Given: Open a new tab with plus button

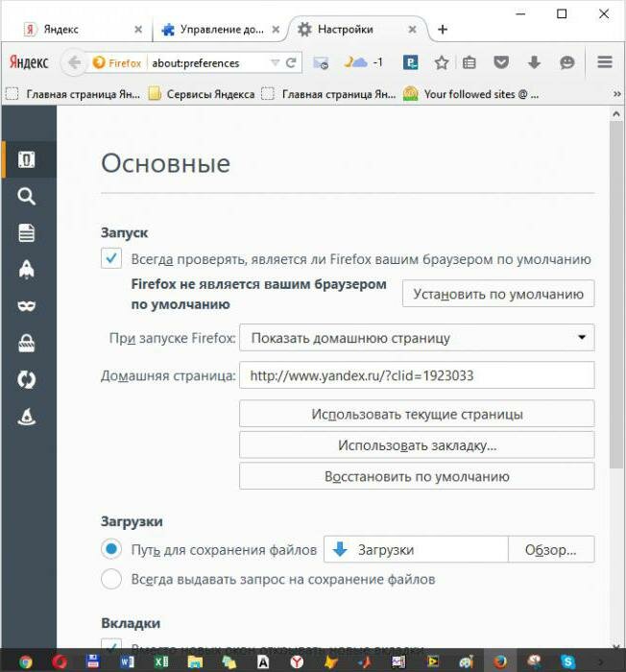Looking at the screenshot, I should point(443,30).
